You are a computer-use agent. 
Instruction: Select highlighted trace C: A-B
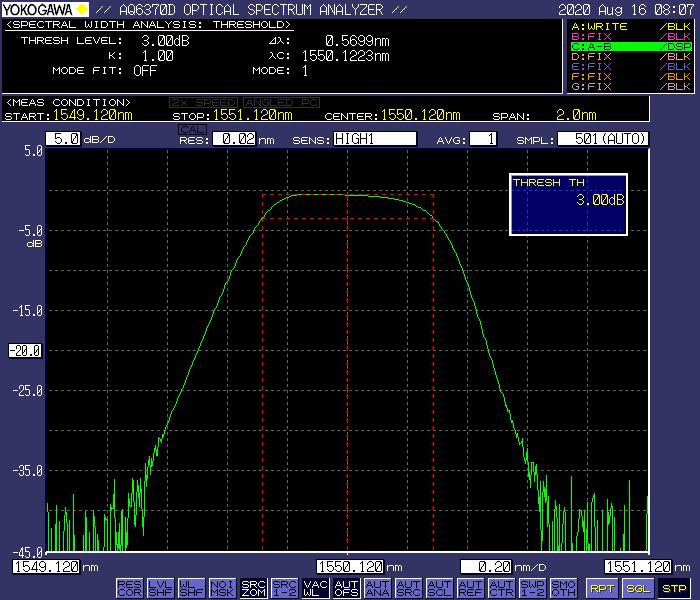pyautogui.click(x=630, y=46)
